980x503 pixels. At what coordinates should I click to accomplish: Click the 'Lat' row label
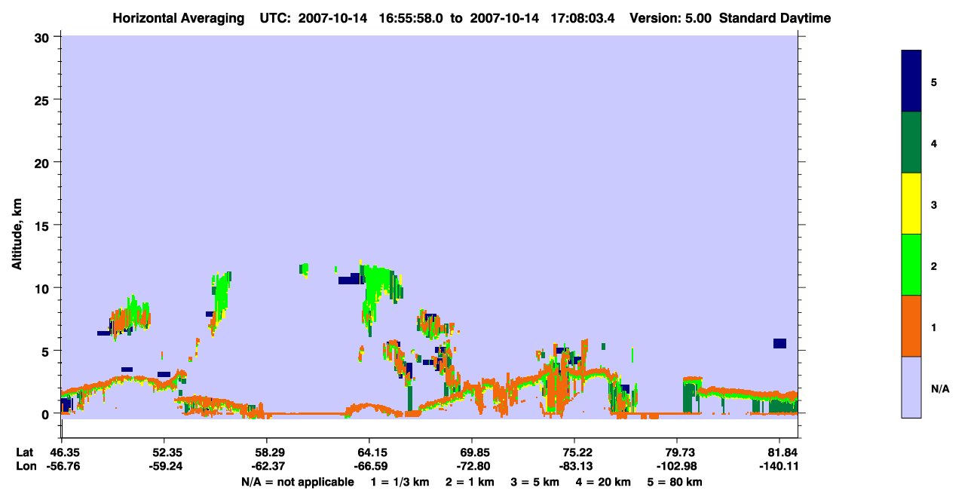(x=26, y=452)
